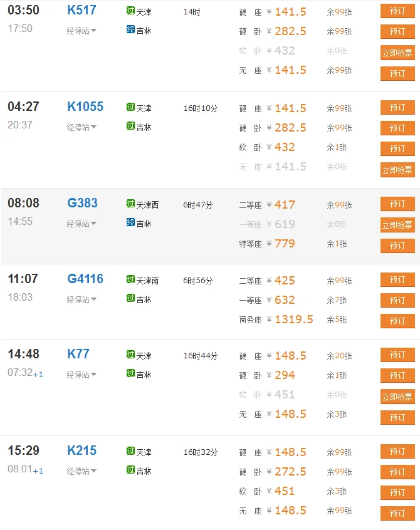Book G383 二等座 ticket at ¥417
420x530 pixels.
pos(397,204)
